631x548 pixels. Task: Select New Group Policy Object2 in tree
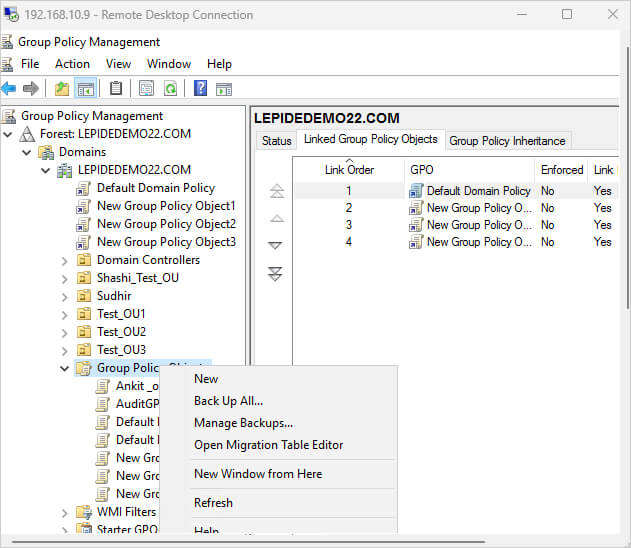[x=166, y=224]
